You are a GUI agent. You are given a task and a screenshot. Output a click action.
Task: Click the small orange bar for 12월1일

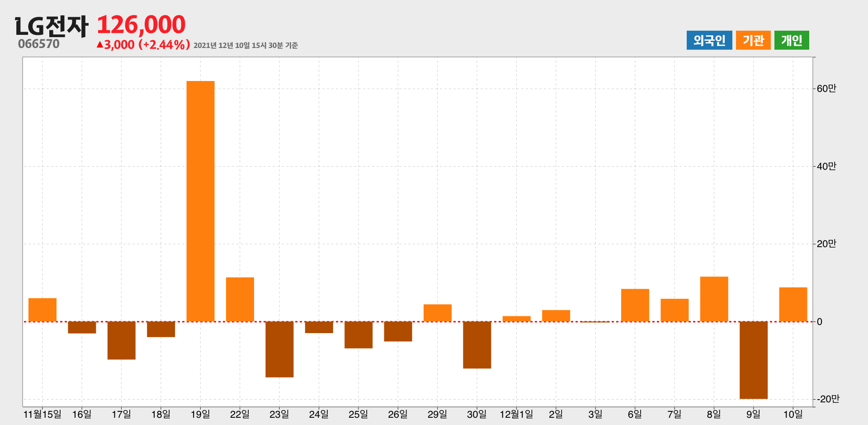517,319
